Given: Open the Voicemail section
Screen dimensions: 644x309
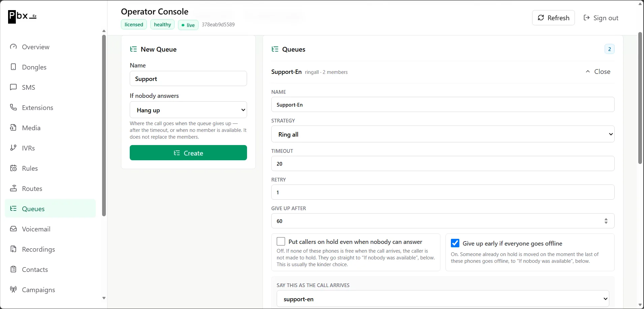Looking at the screenshot, I should tap(50, 229).
